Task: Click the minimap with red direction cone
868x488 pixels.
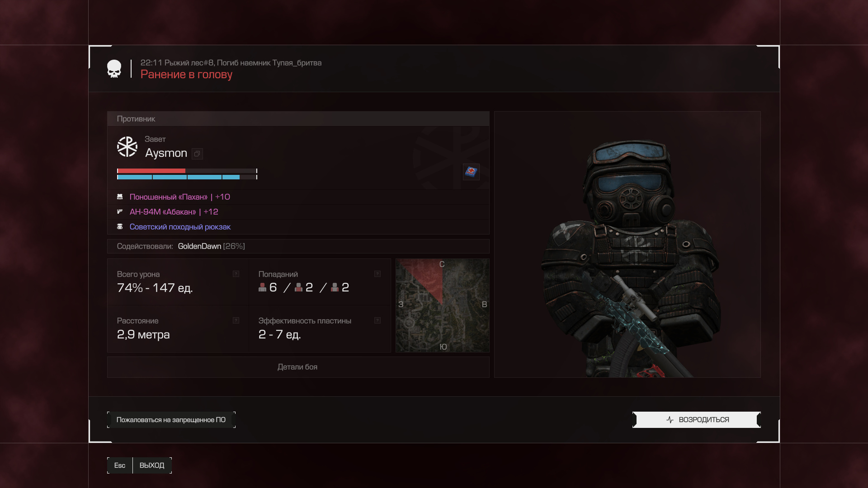Action: pos(442,305)
